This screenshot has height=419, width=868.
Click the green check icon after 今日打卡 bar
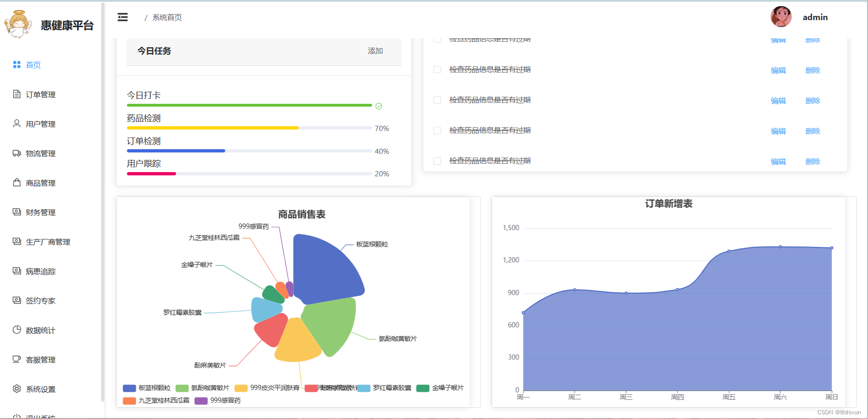379,106
